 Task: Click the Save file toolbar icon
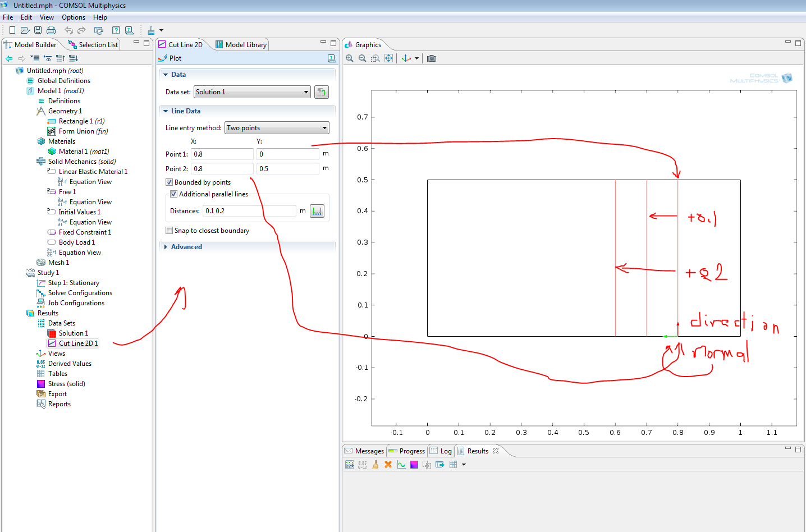tap(38, 30)
